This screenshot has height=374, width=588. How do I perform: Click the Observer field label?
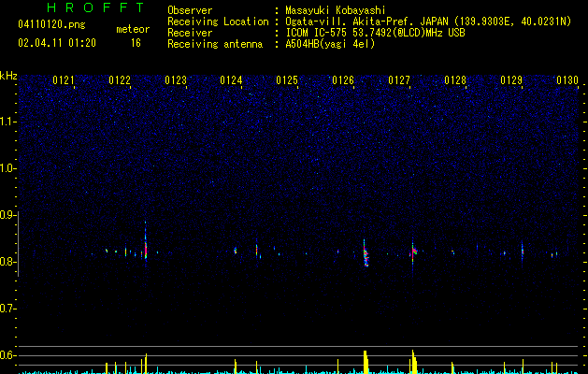click(x=190, y=10)
